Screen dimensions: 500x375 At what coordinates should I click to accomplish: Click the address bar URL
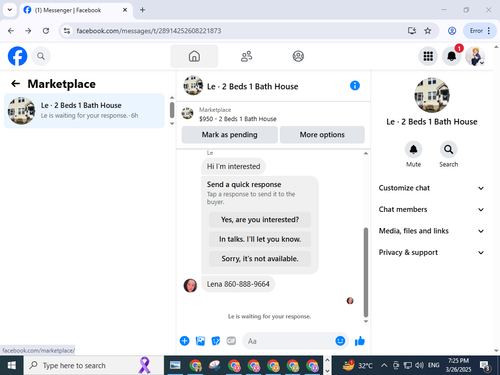(x=149, y=31)
